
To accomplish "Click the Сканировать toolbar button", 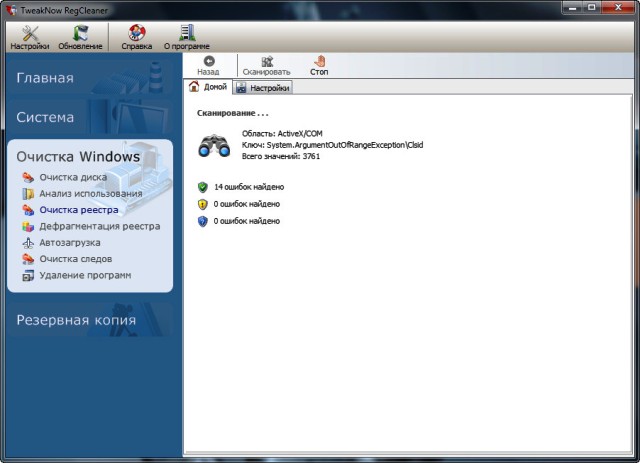I will click(267, 66).
